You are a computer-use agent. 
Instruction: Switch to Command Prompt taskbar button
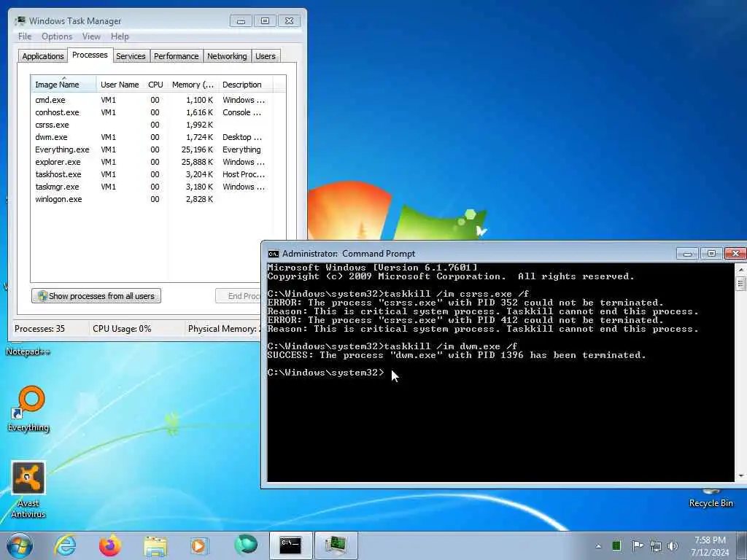click(x=290, y=545)
